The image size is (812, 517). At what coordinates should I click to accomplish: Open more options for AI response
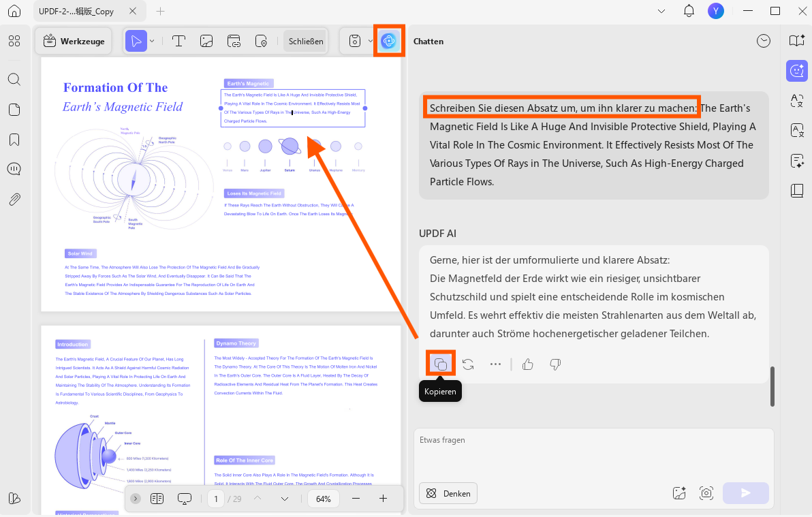point(496,364)
